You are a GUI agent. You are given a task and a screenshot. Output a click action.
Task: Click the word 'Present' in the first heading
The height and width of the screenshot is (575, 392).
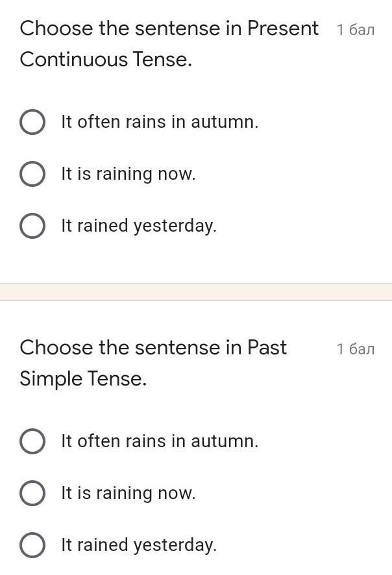click(283, 29)
